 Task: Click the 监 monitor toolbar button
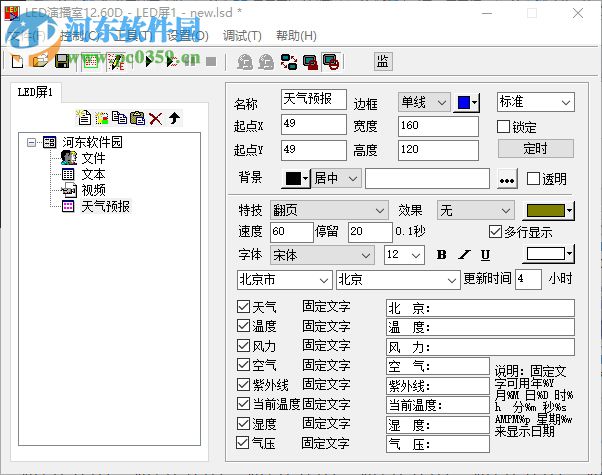coord(382,62)
